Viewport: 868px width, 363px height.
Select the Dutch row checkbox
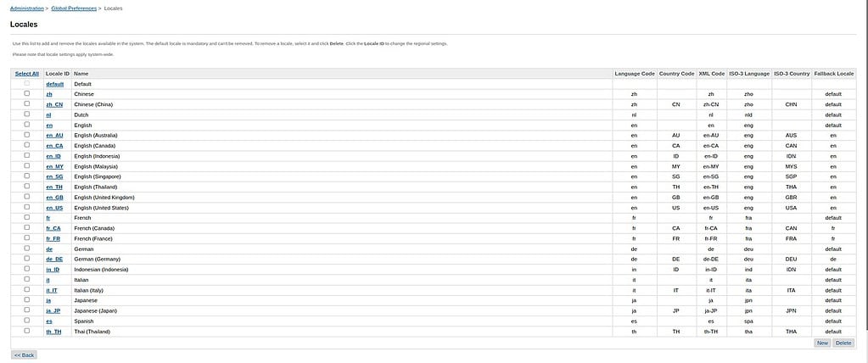tap(26, 114)
